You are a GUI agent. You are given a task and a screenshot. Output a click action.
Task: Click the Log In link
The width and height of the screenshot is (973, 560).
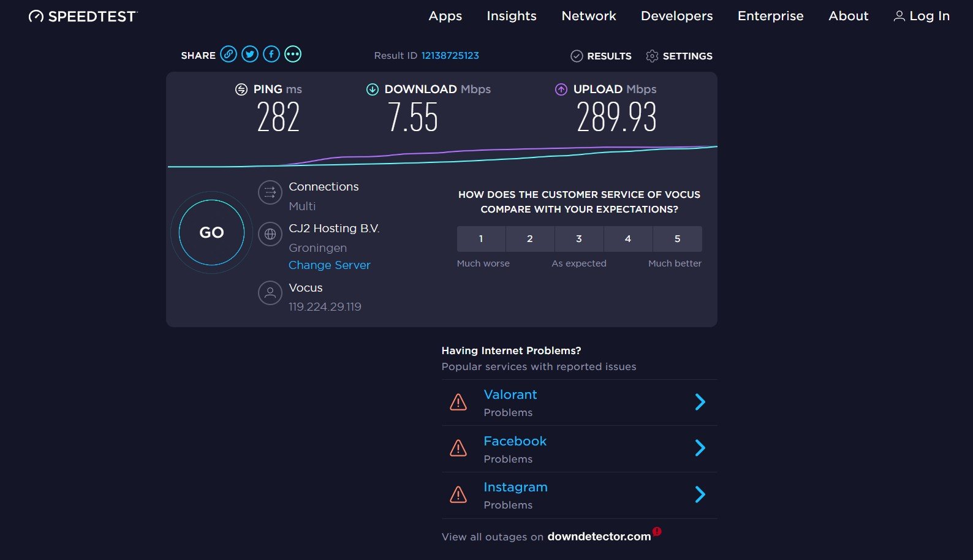coord(922,16)
